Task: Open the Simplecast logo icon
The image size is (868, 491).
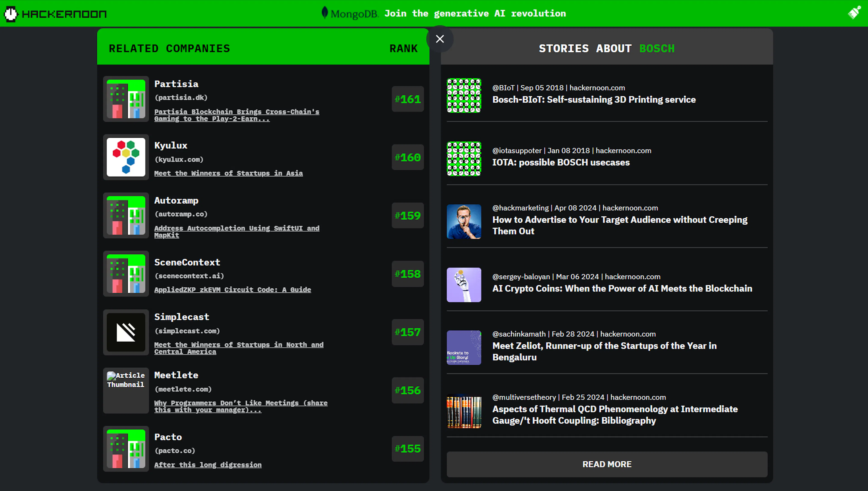Action: pyautogui.click(x=126, y=332)
